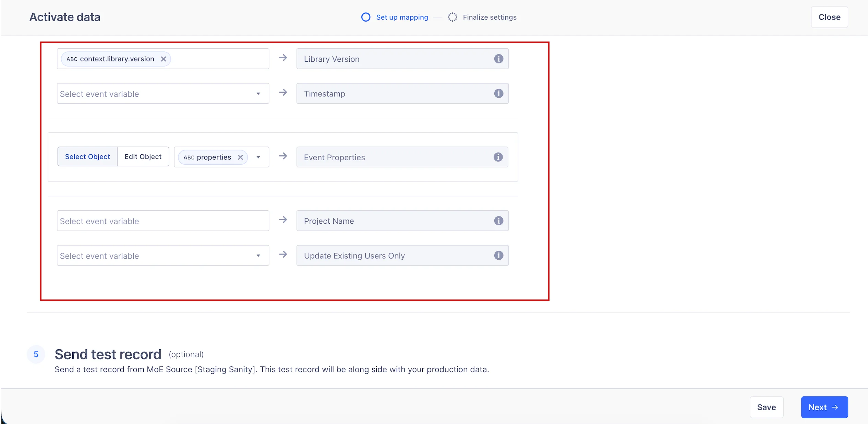Image resolution: width=868 pixels, height=424 pixels.
Task: Open info icon for Timestamp
Action: [498, 93]
